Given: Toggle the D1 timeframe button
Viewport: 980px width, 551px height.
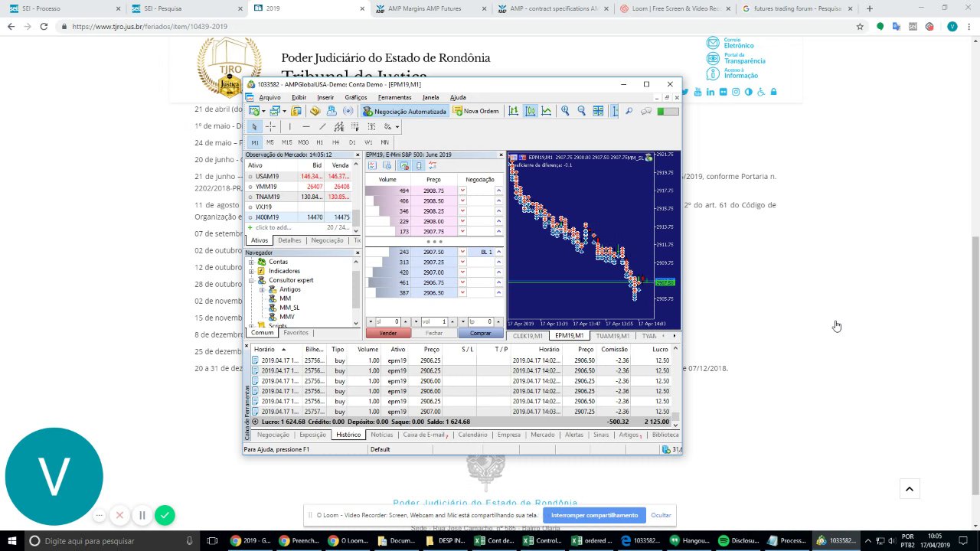Looking at the screenshot, I should click(x=352, y=142).
